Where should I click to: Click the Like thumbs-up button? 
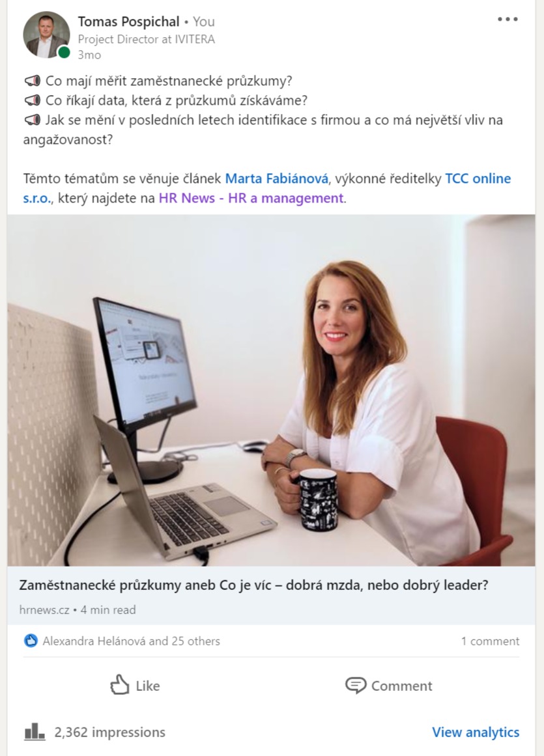[135, 686]
